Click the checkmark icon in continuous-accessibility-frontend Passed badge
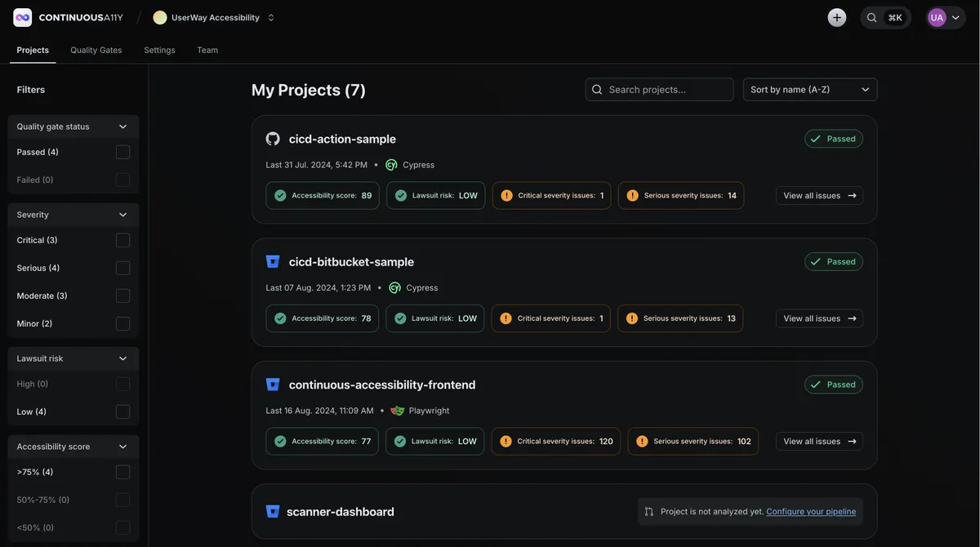This screenshot has height=547, width=980. click(x=815, y=385)
